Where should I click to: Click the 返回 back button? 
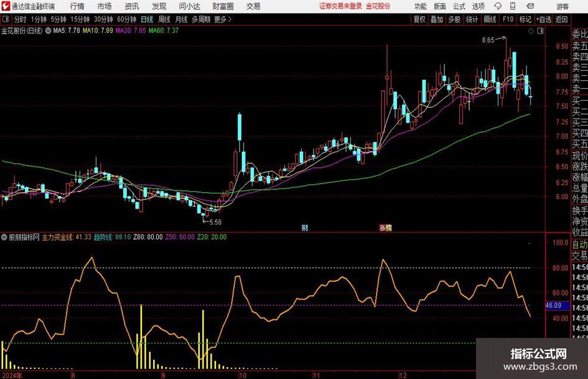click(x=561, y=19)
